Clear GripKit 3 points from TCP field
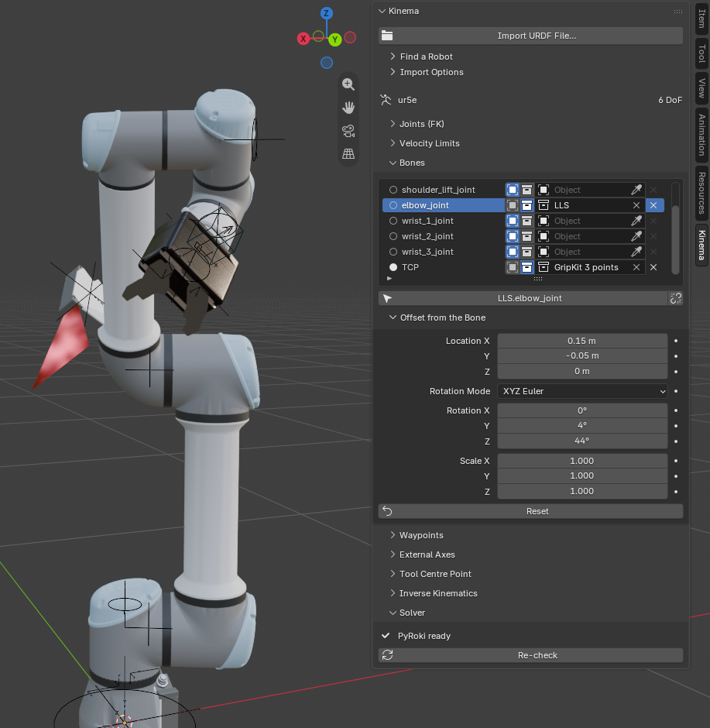The image size is (710, 728). pyautogui.click(x=636, y=267)
